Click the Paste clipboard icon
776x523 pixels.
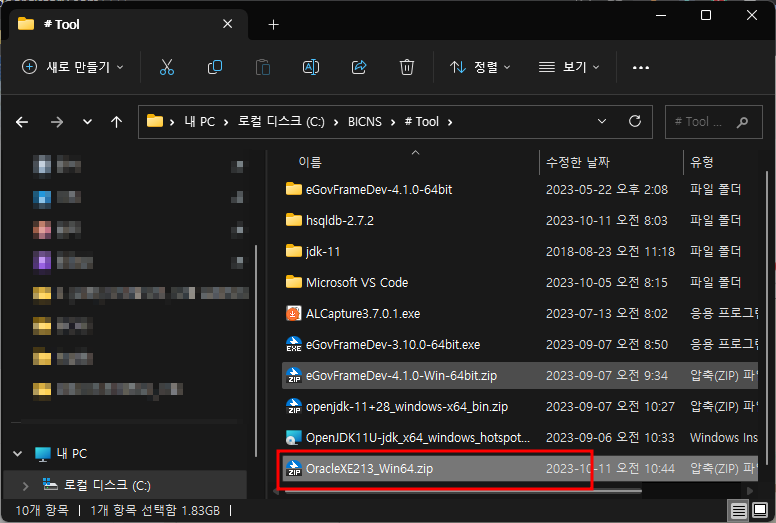point(263,67)
